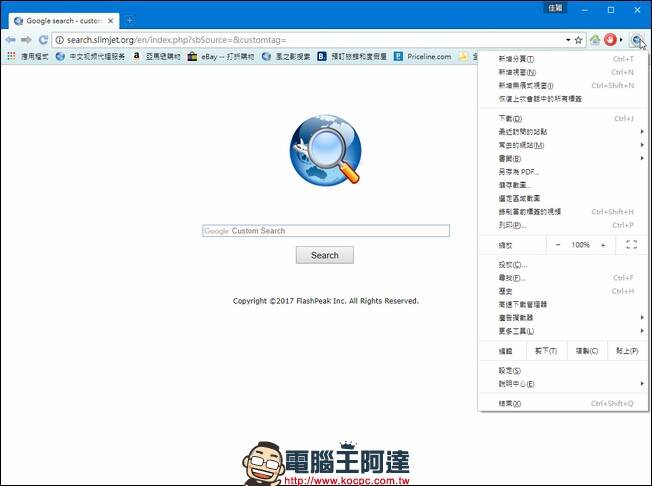View site information icon in address bar
The height and width of the screenshot is (486, 652).
click(59, 40)
